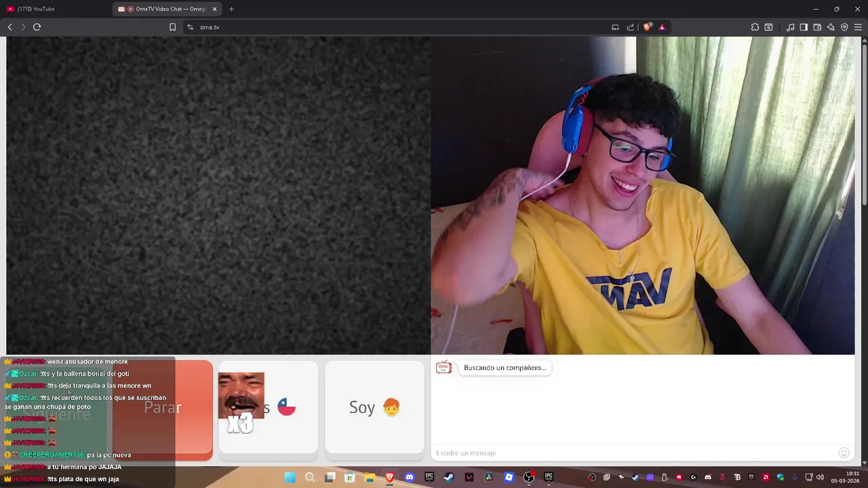View site information for ome.tv
868x488 pixels.
190,27
